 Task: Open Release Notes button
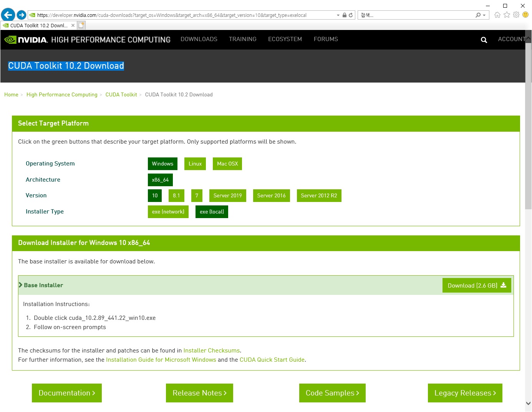click(199, 393)
